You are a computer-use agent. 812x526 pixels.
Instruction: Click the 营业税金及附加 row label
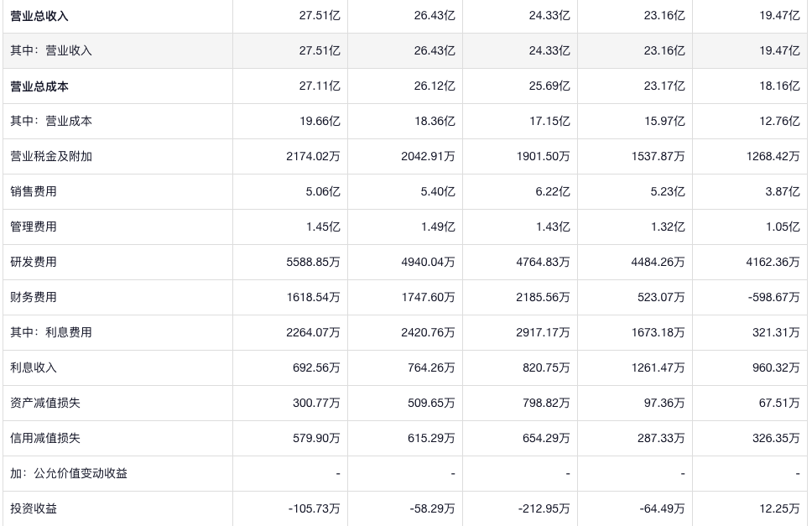51,157
